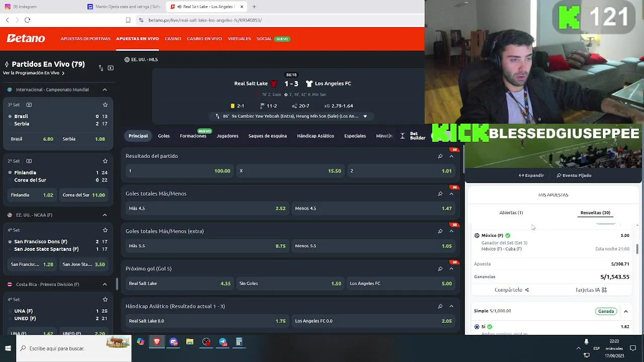
Task: Select Más 4.5 at odds 2.52
Action: coord(207,208)
